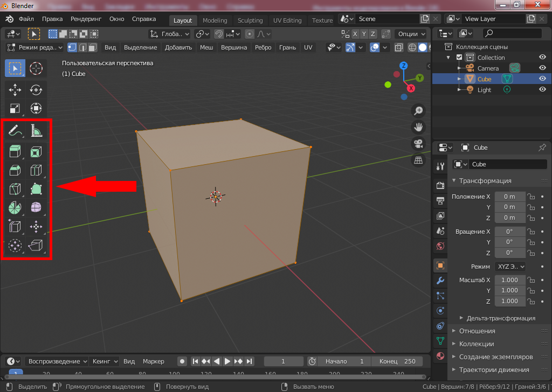The width and height of the screenshot is (552, 392).
Task: Select the Inset Faces tool
Action: (36, 151)
